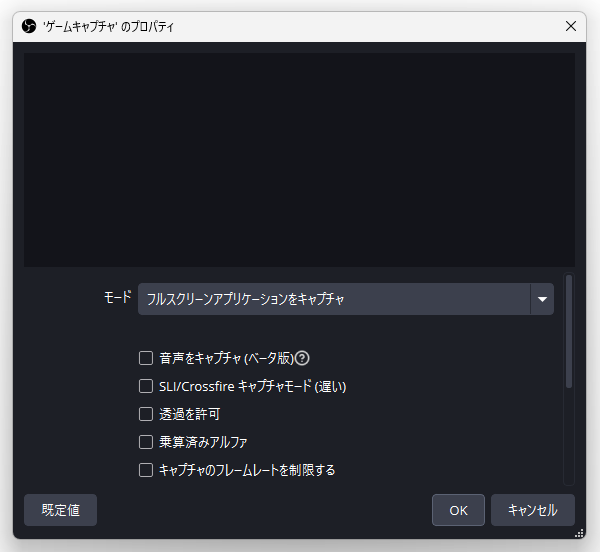Tick キャプチャのフレームレートを制限する checkbox
Viewport: 600px width, 552px height.
pos(146,470)
